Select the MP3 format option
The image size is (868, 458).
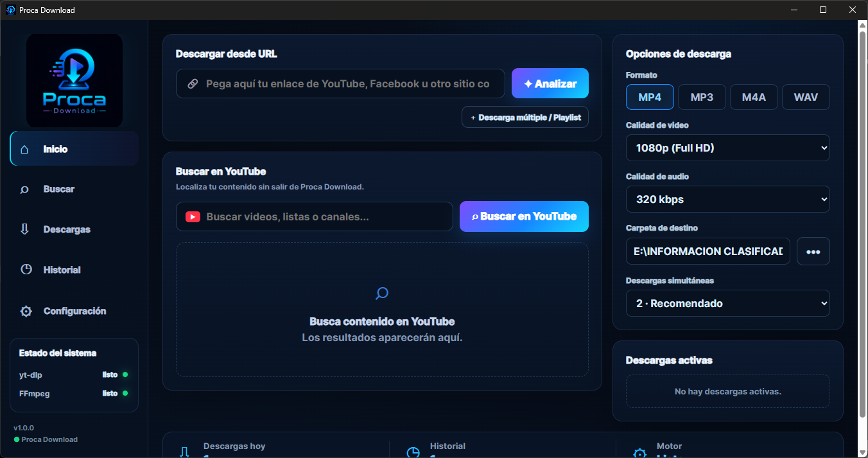click(x=702, y=97)
